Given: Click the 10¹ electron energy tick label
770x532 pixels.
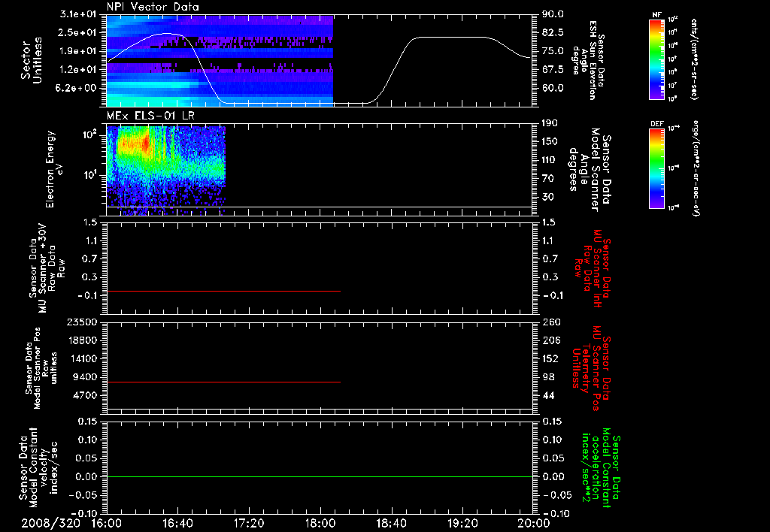Looking at the screenshot, I should point(90,175).
